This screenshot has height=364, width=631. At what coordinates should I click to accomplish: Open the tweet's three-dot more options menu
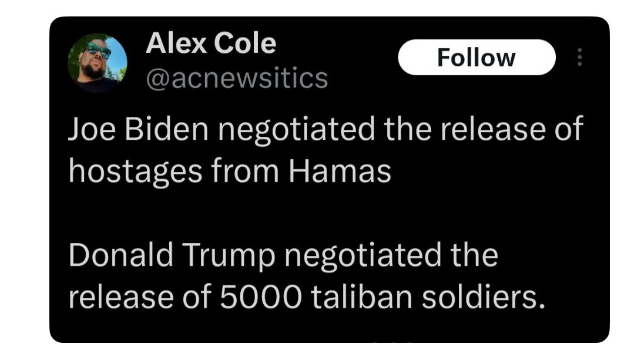(579, 57)
